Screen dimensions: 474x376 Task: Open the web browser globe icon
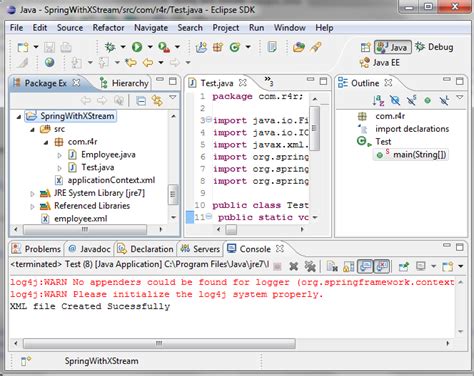click(49, 62)
